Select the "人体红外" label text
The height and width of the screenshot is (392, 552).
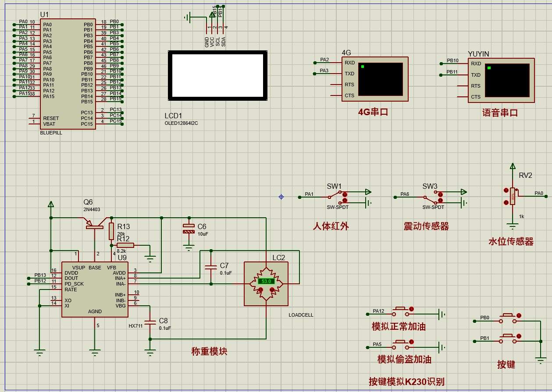(x=331, y=226)
